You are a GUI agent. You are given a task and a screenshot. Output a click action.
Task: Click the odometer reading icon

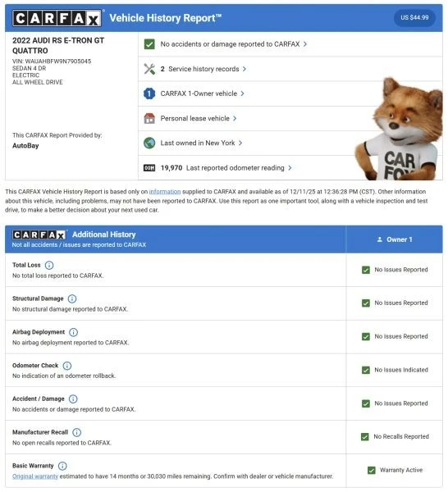pos(149,168)
